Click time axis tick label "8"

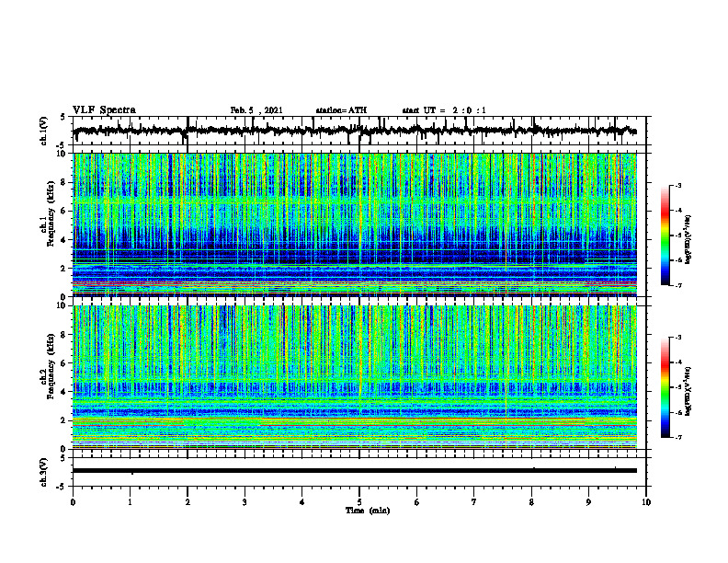coord(531,502)
